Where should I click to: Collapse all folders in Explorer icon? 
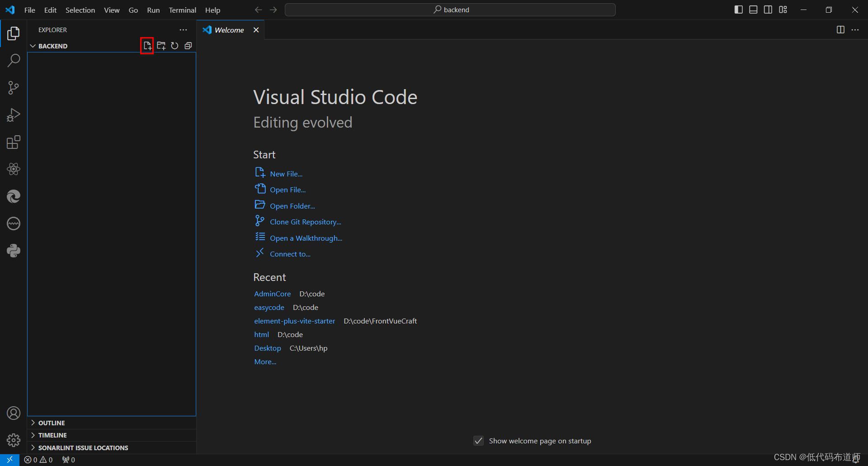tap(188, 46)
